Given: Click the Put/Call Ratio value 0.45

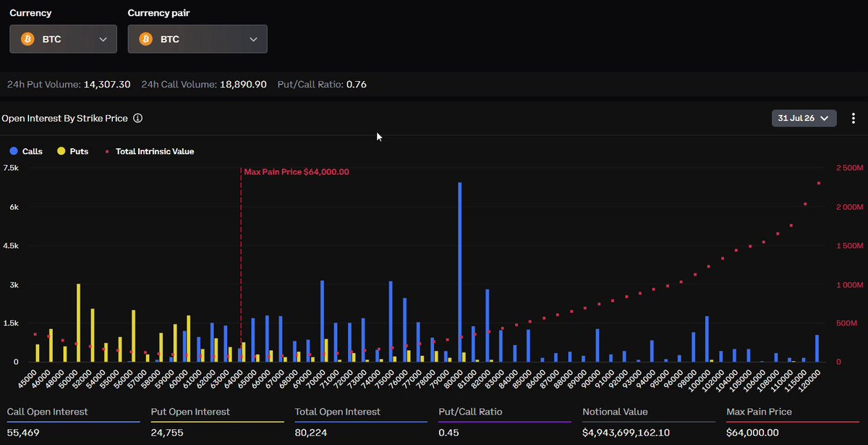Looking at the screenshot, I should (448, 433).
